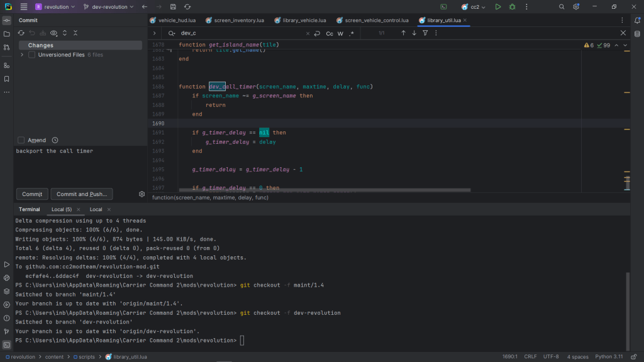Select the Local (5) terminal tab
This screenshot has height=362, width=644.
coord(62,209)
